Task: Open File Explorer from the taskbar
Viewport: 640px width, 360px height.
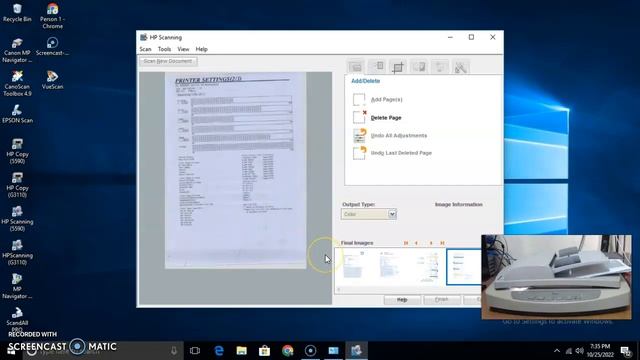Action: pyautogui.click(x=242, y=351)
